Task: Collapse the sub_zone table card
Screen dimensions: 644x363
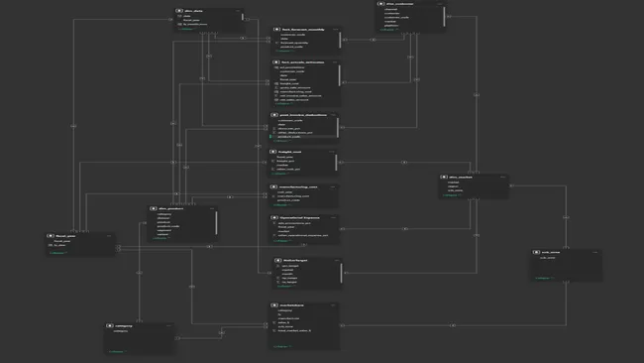Action: coord(544,278)
